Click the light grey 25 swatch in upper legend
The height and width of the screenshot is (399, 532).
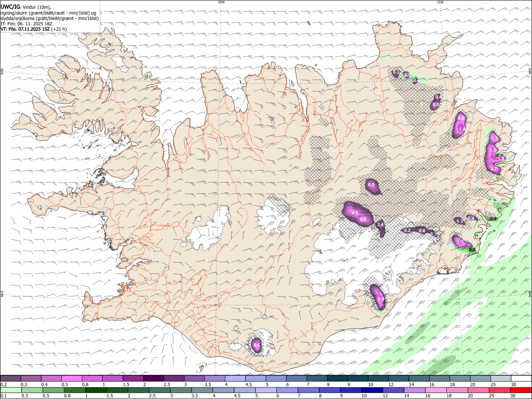[501, 378]
